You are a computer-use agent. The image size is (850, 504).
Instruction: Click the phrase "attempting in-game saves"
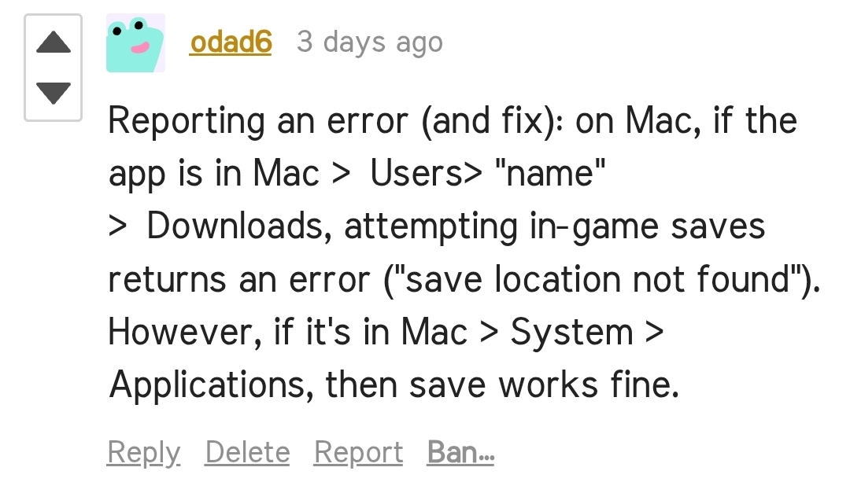tap(555, 226)
